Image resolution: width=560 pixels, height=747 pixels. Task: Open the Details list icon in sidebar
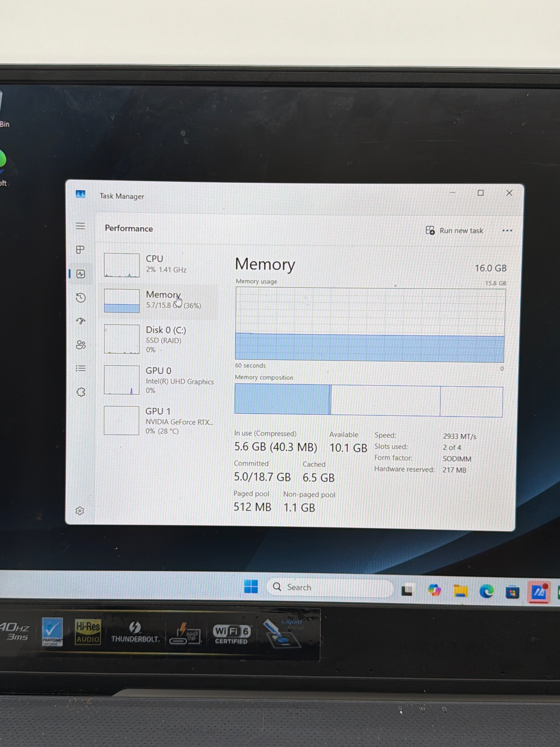pos(81,368)
